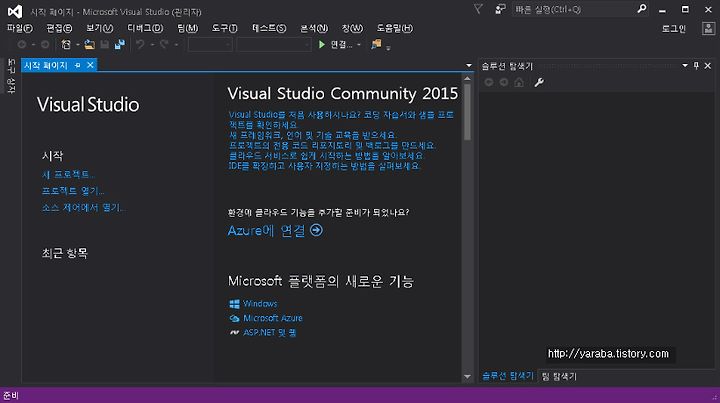720x403 pixels.
Task: Click the Solution Explorer home icon
Action: pyautogui.click(x=519, y=82)
